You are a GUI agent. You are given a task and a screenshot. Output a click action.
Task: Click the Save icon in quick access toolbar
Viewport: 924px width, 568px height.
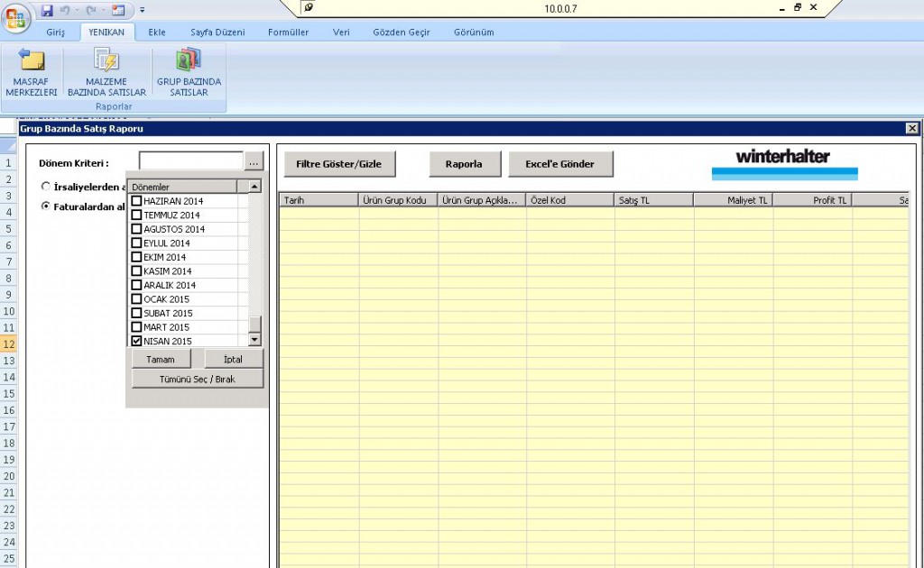tap(47, 10)
